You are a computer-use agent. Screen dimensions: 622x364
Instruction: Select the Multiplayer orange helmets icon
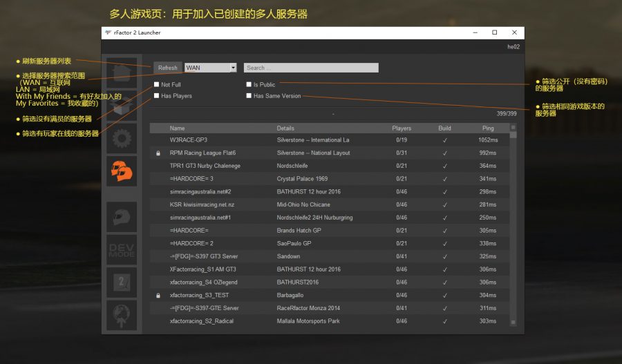point(122,171)
